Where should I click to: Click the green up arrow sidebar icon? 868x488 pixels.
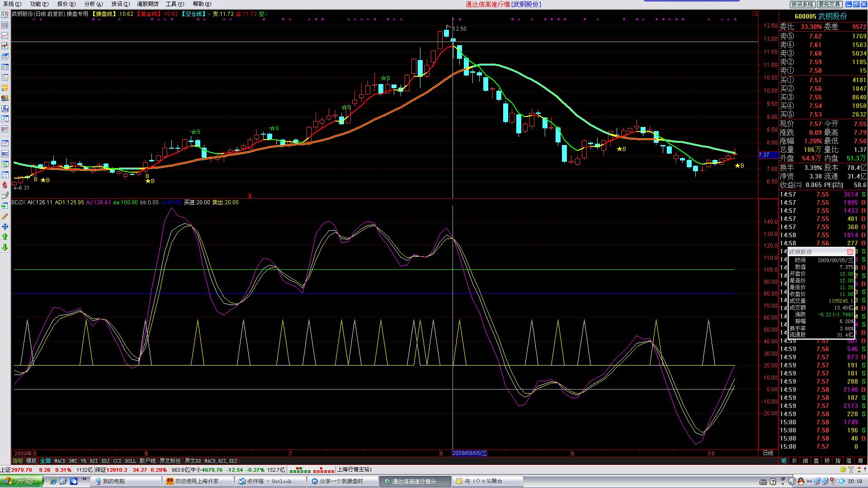pyautogui.click(x=5, y=237)
